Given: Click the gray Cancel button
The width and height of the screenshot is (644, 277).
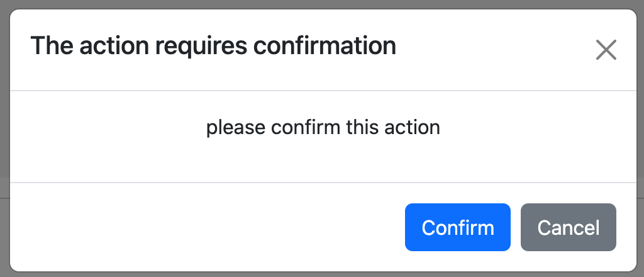Looking at the screenshot, I should [x=569, y=227].
